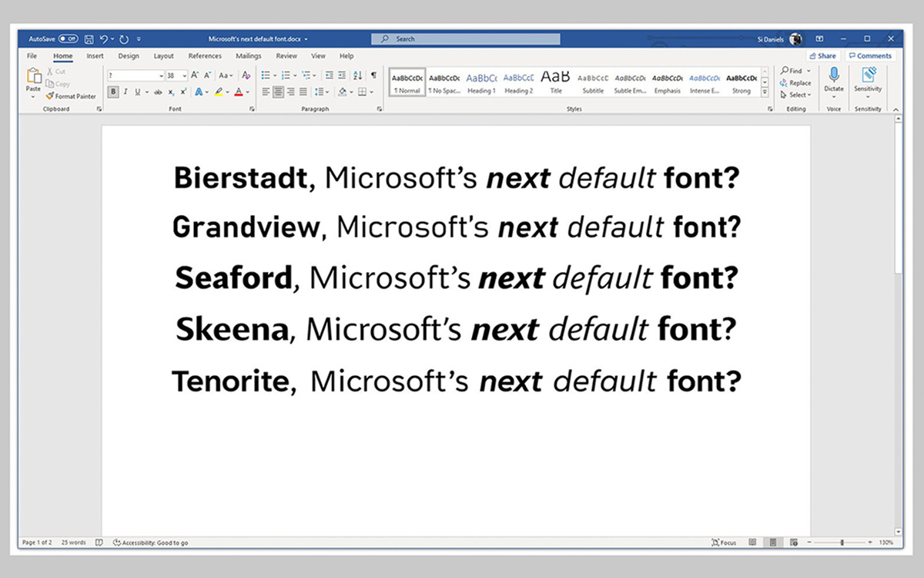Screen dimensions: 924x578
Task: Switch to the Insert tab
Action: (95, 56)
